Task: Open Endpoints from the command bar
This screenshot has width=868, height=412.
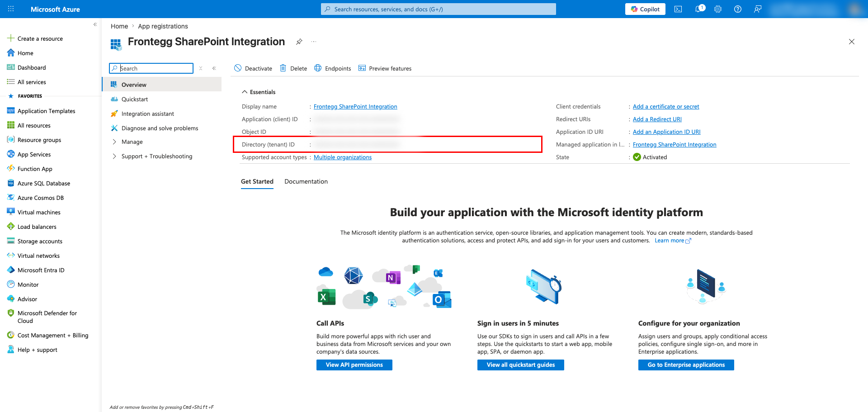Action: [333, 68]
